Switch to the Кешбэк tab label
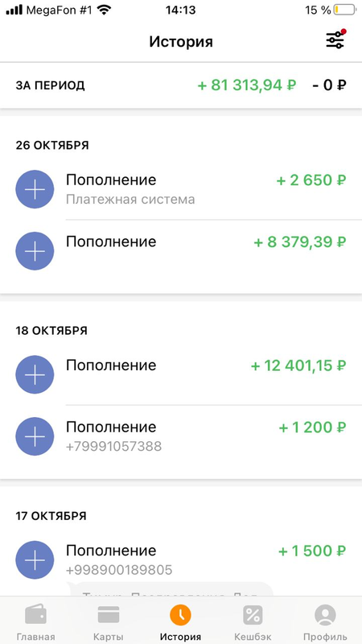 253,637
